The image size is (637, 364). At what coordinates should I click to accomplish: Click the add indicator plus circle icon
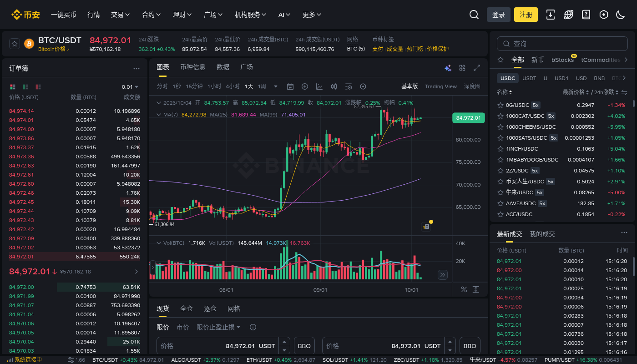coord(305,86)
